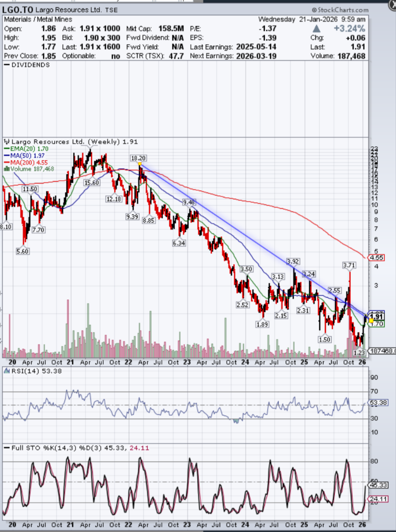Click the 11.50 price label

(29, 189)
